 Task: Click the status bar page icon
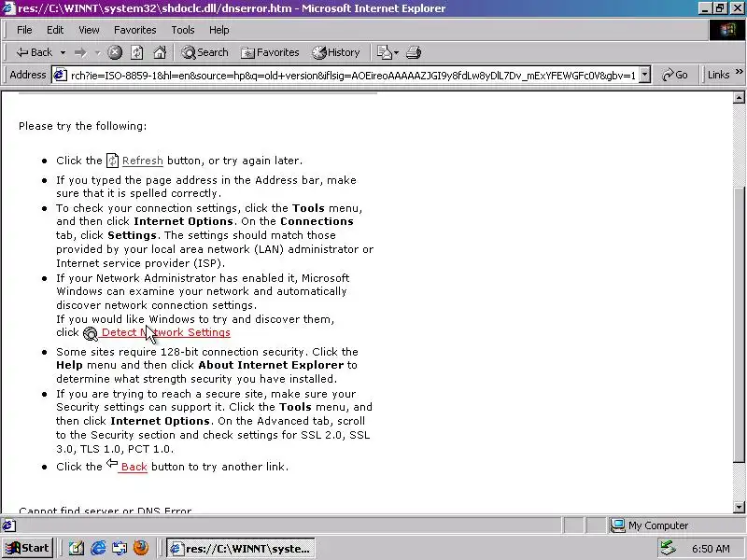[x=8, y=525]
